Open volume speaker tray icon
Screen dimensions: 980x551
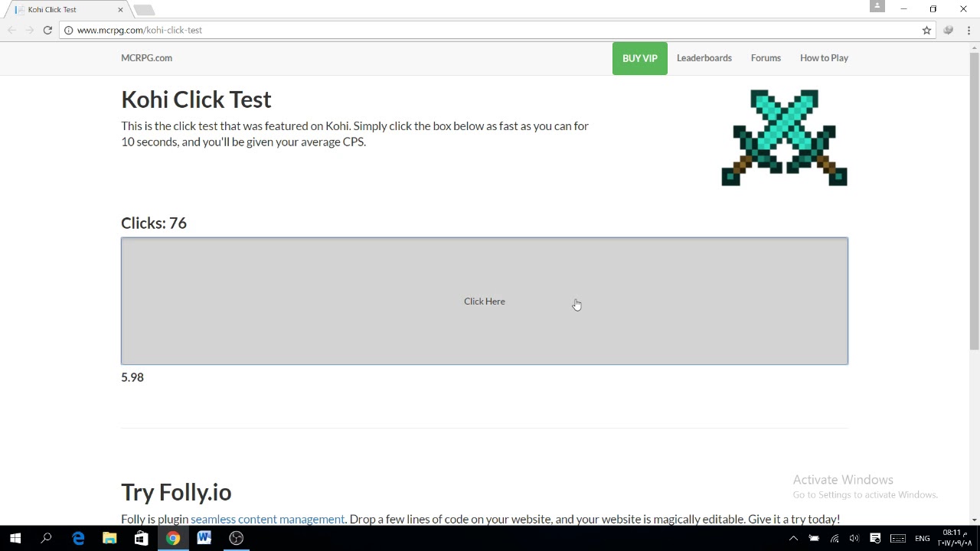(854, 539)
